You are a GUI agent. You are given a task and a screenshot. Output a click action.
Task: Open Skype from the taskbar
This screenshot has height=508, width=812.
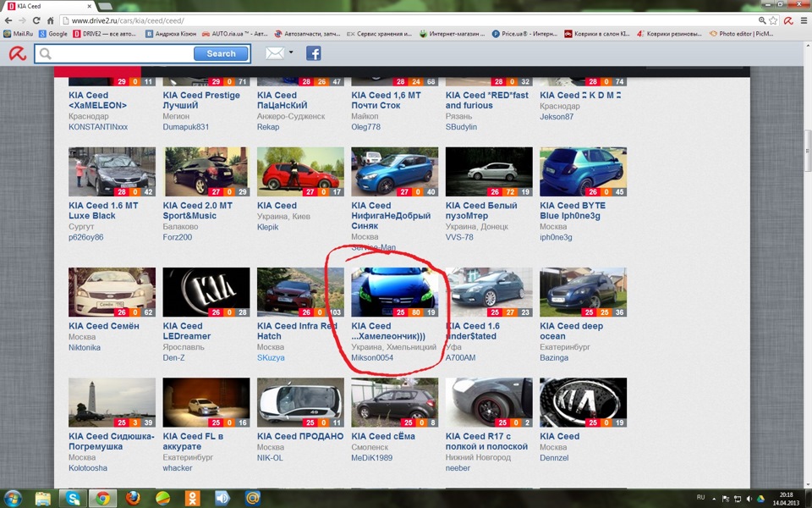click(x=73, y=498)
